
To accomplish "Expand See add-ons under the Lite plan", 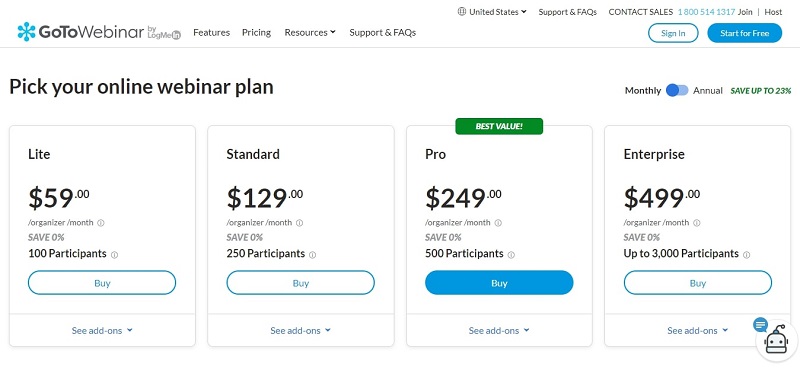I will click(102, 330).
